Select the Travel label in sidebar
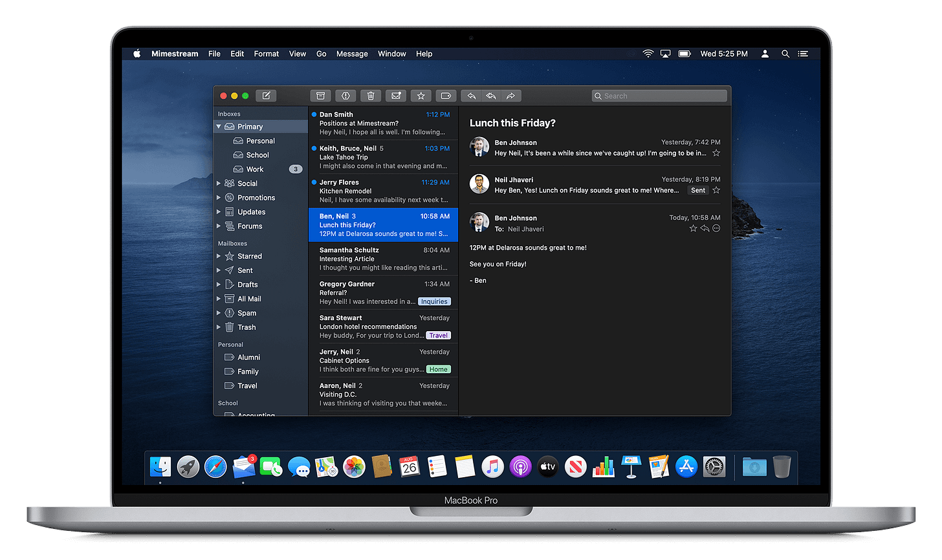 coord(261,386)
